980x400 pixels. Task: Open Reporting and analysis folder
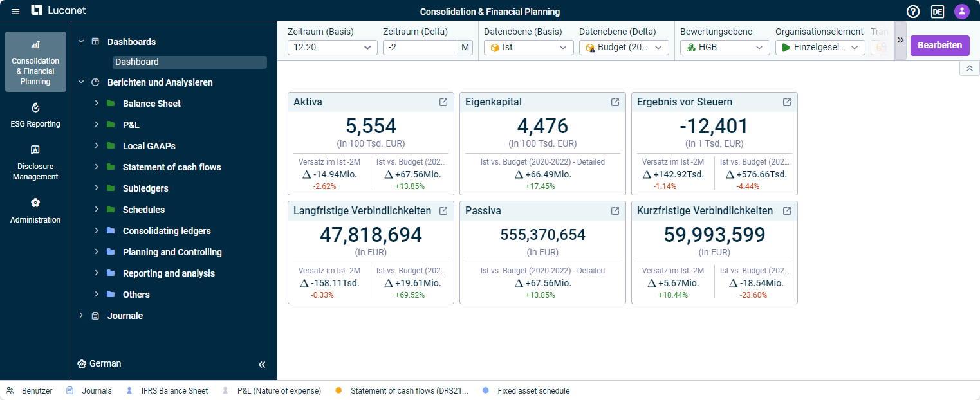pos(169,273)
